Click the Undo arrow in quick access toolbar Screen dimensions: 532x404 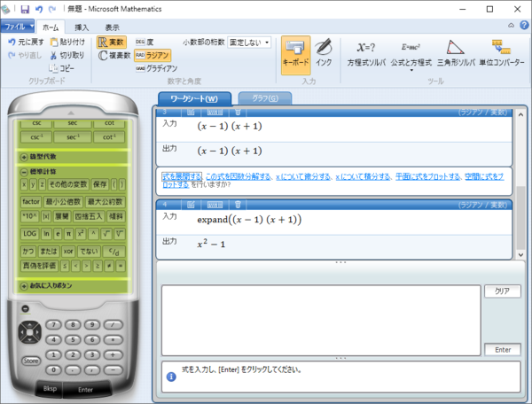[39, 9]
